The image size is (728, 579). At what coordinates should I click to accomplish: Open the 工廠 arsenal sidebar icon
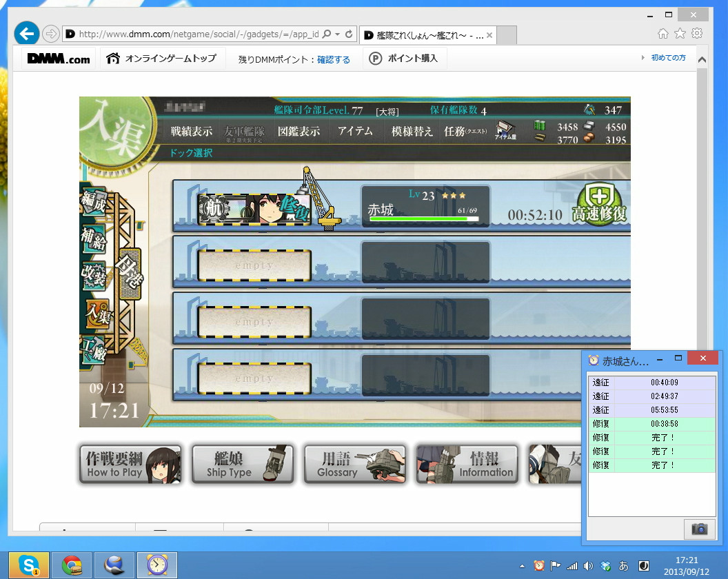click(x=93, y=352)
